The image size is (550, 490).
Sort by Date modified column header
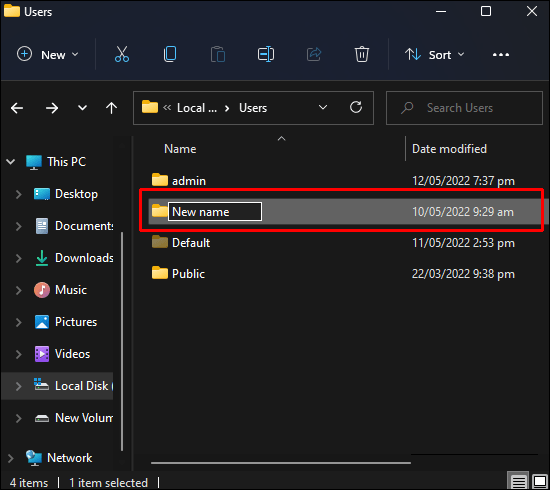click(449, 149)
